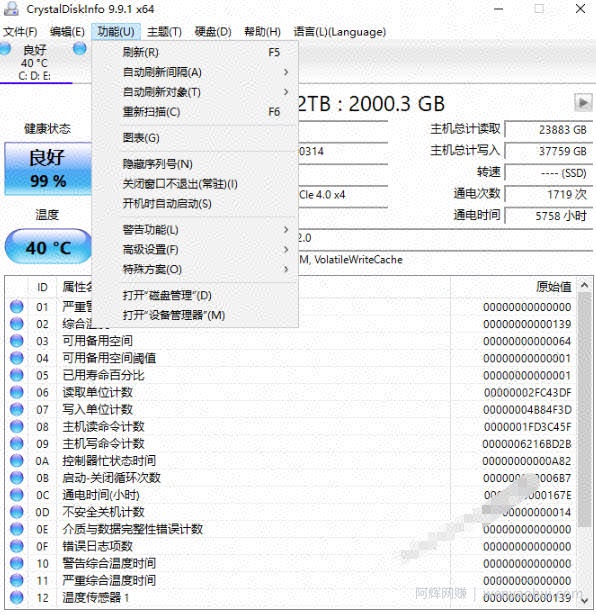
Task: Expand 高级设置(F) submenu
Action: [195, 249]
